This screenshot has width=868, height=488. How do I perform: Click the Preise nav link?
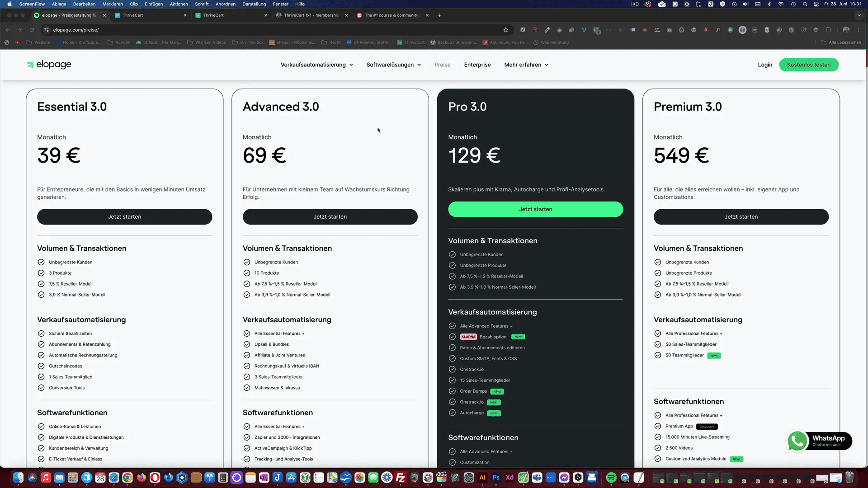click(442, 65)
